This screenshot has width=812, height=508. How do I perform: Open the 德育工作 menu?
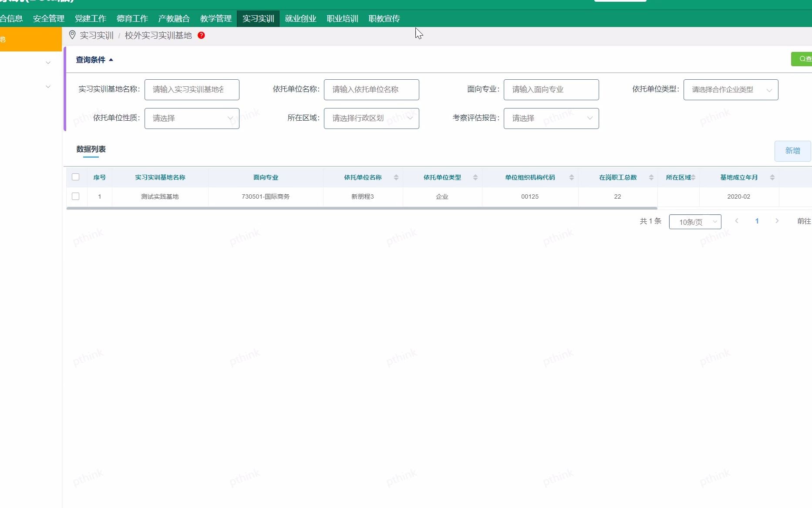pyautogui.click(x=132, y=19)
